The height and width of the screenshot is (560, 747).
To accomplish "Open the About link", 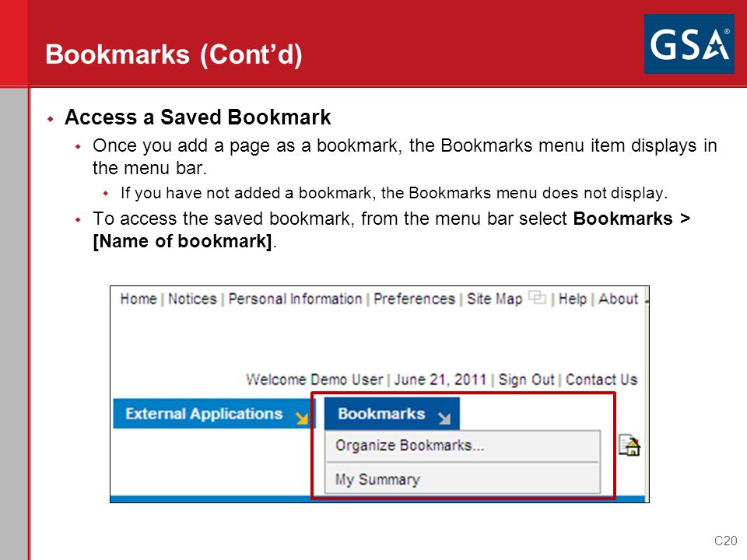I will pos(618,299).
